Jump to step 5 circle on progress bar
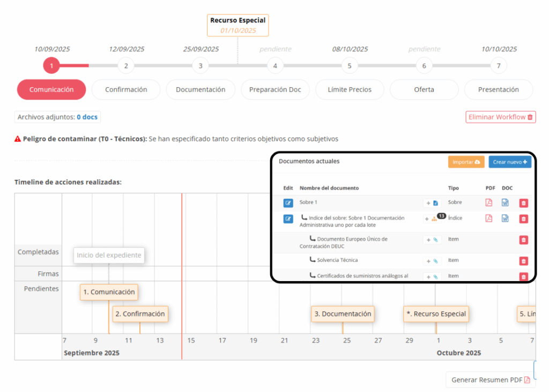Viewport: 549px width, 392px height. [350, 66]
